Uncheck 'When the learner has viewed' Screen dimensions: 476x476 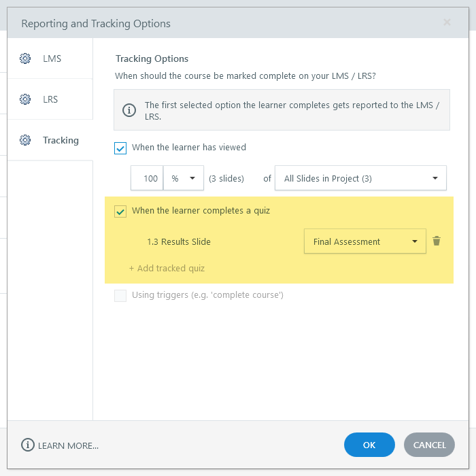pos(120,148)
